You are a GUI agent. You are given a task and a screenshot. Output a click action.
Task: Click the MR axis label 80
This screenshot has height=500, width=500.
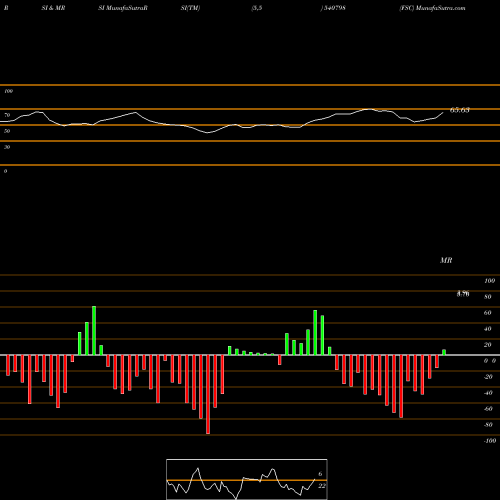[488, 297]
